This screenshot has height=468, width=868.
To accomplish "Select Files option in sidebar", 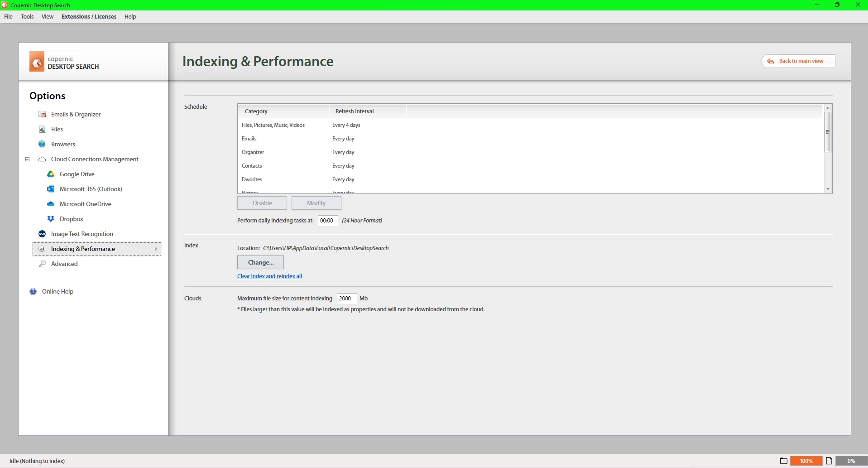I will [x=57, y=129].
